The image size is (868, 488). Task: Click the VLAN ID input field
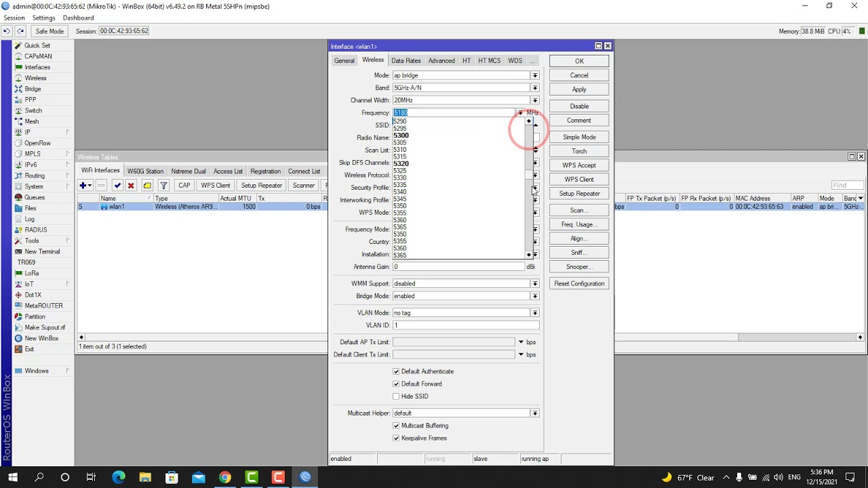pos(466,325)
